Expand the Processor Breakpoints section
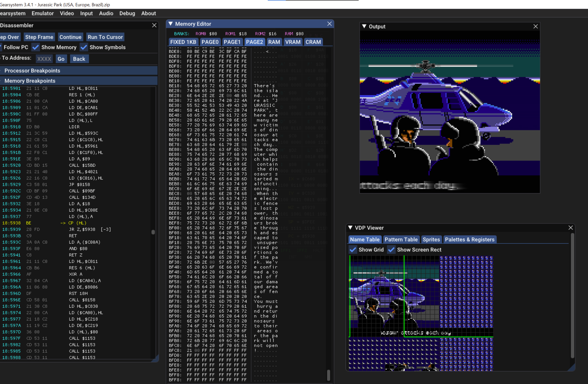 pyautogui.click(x=79, y=71)
